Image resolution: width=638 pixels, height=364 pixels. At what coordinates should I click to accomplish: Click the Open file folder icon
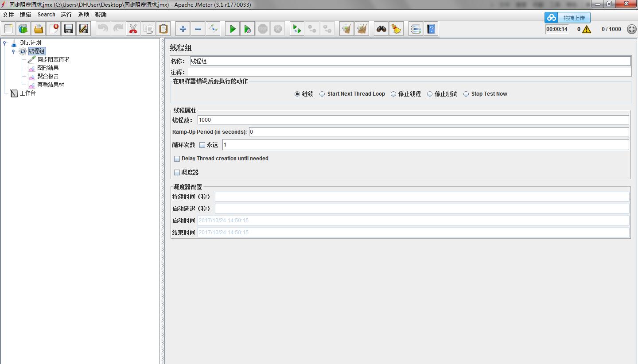[39, 29]
